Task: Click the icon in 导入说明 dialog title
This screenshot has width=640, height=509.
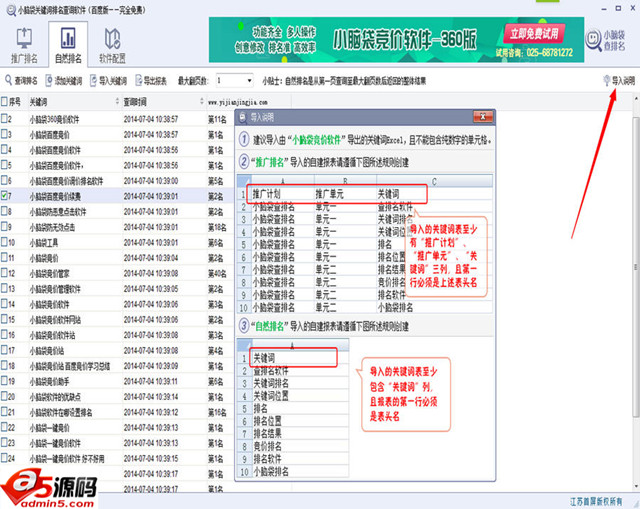Action: pyautogui.click(x=242, y=117)
